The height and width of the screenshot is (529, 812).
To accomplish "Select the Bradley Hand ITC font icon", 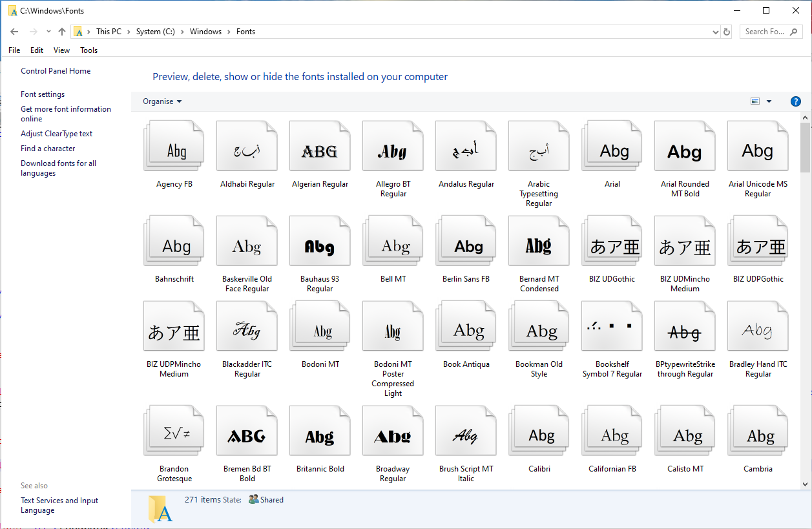I will 758,327.
